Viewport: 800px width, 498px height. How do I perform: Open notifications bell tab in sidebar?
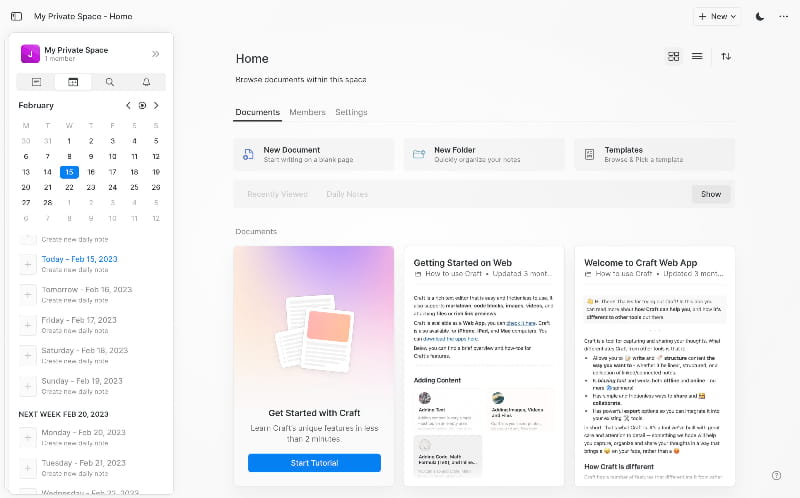click(x=146, y=82)
